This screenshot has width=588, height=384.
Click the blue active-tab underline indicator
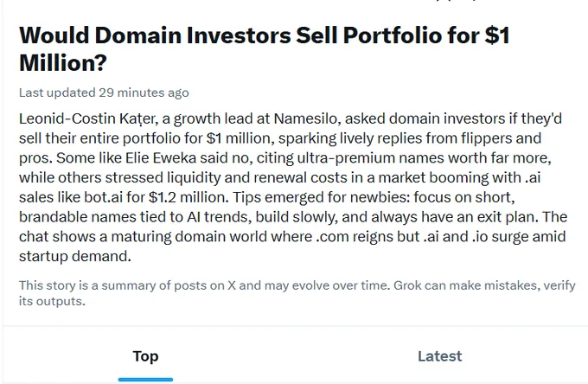[x=145, y=380]
